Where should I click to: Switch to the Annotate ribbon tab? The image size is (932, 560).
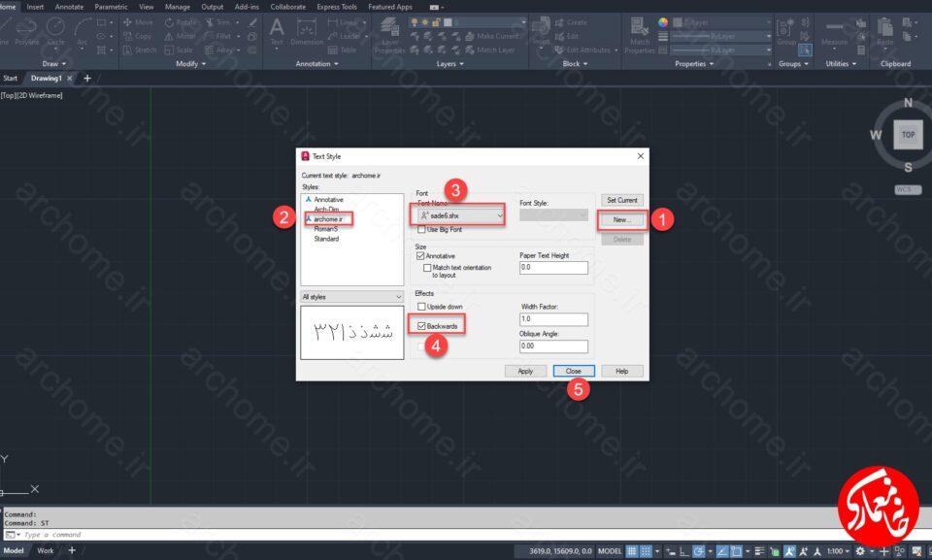69,7
